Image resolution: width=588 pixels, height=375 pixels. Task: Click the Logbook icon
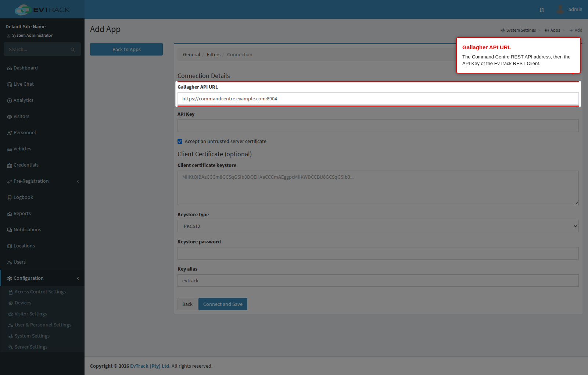click(x=10, y=198)
